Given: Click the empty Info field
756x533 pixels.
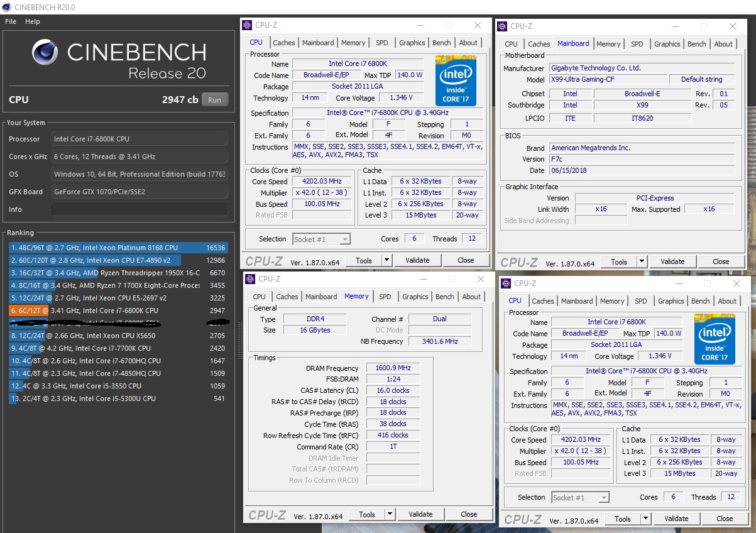Looking at the screenshot, I should pyautogui.click(x=140, y=209).
